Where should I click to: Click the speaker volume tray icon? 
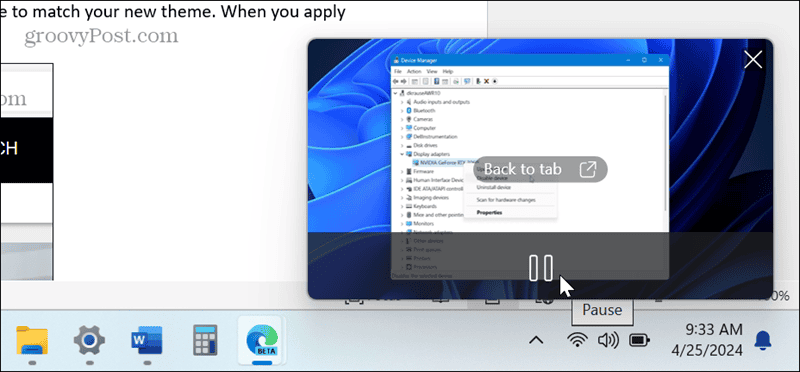click(608, 340)
